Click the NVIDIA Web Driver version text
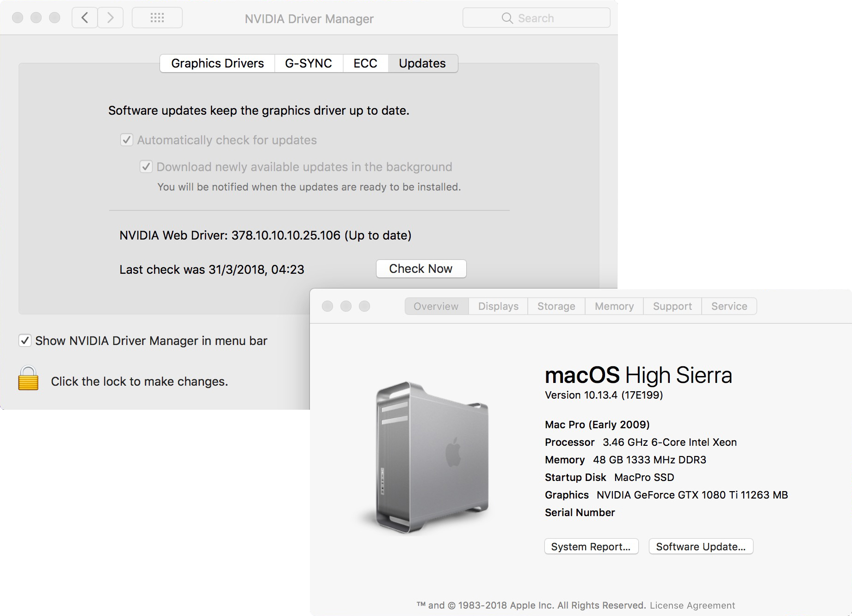 [x=265, y=235]
